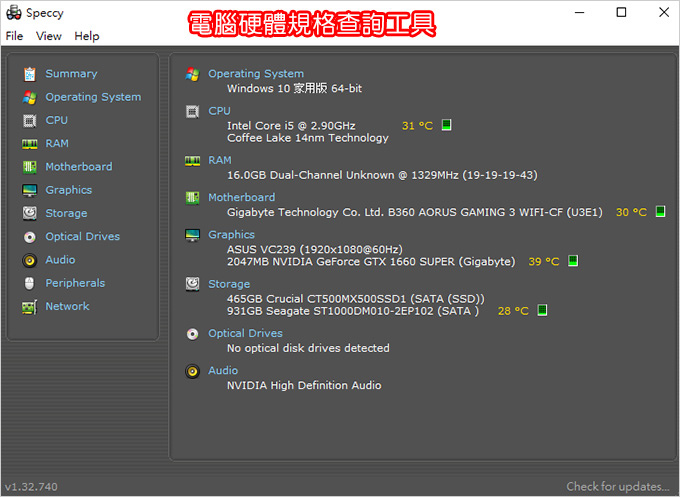Click the storage temperature green indicator icon
The width and height of the screenshot is (680, 497).
tap(542, 310)
